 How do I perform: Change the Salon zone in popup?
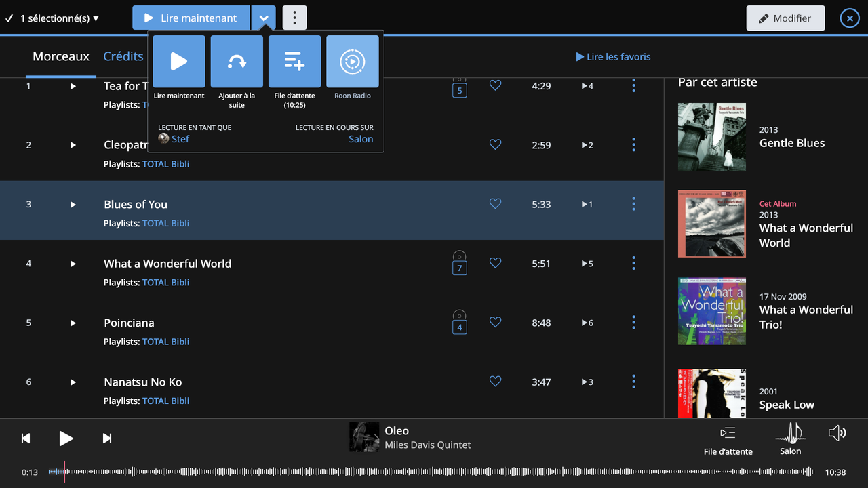(361, 139)
